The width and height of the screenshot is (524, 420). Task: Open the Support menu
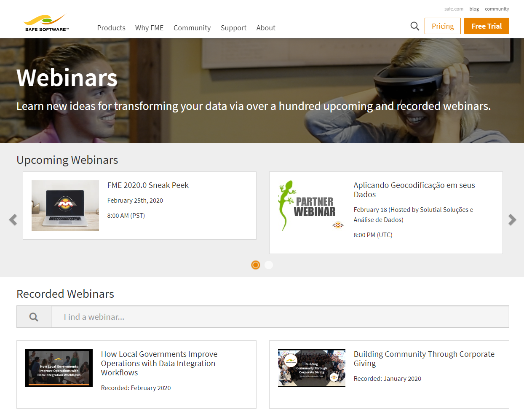233,28
